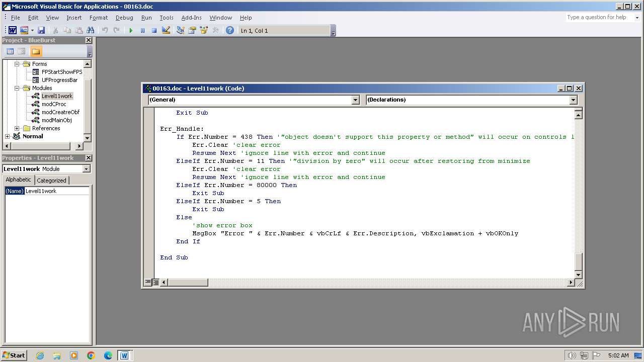Viewport: 644px width, 362px height.
Task: Collapse the Modules folder
Action: [x=17, y=88]
